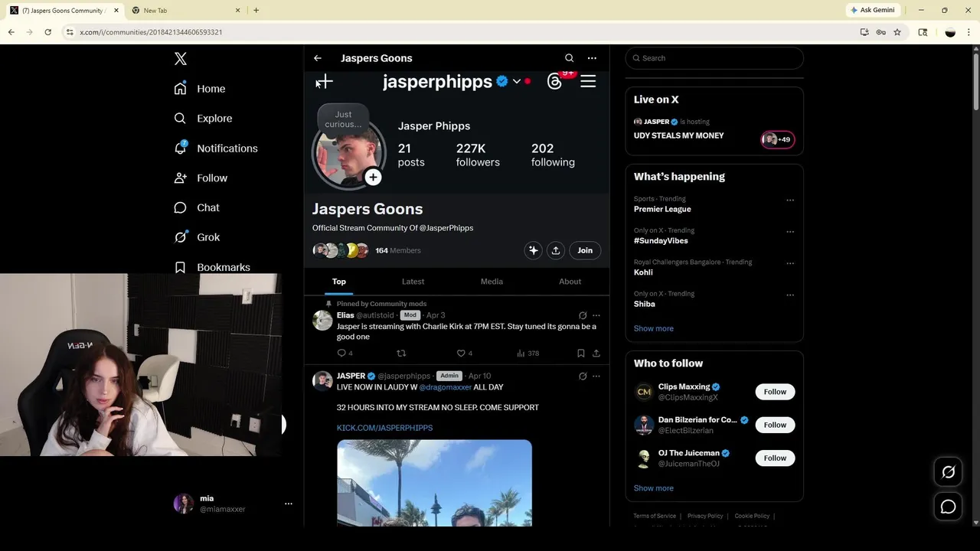The width and height of the screenshot is (980, 551).
Task: Bookmark Elias's pinned post
Action: click(581, 353)
